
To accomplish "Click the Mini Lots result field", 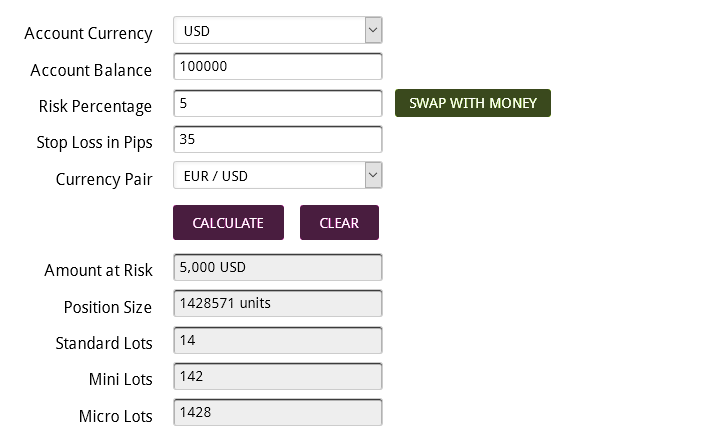I will pyautogui.click(x=277, y=376).
